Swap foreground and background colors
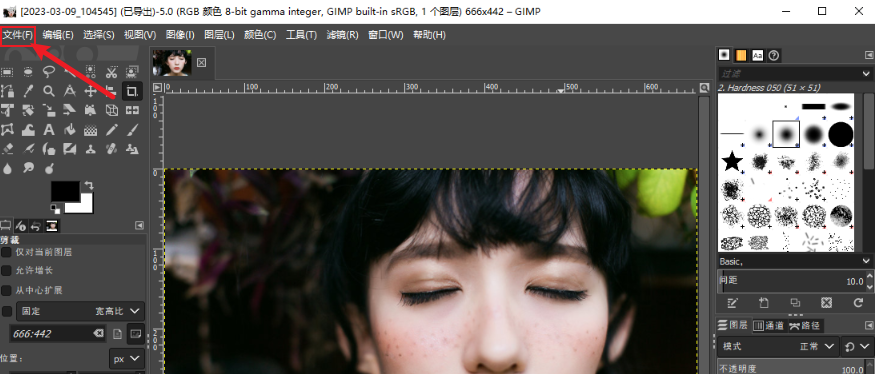The width and height of the screenshot is (875, 374). (x=89, y=185)
